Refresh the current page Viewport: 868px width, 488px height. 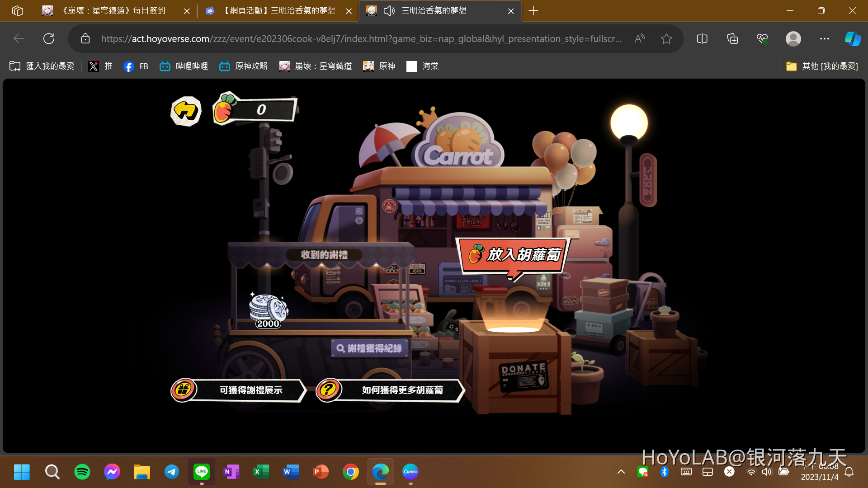coord(49,39)
